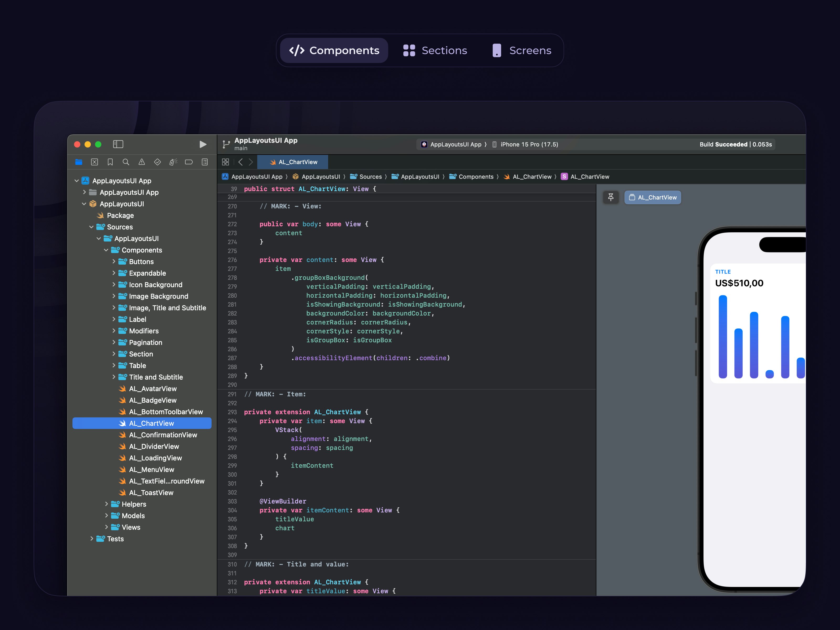The image size is (840, 630).
Task: Choose the iPhone 15 Pro destination
Action: click(x=525, y=144)
